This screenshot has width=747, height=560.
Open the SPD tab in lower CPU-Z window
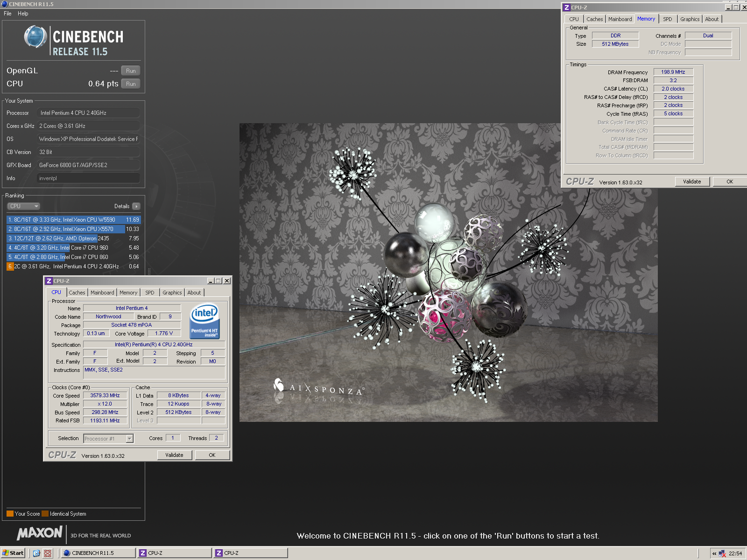point(150,293)
